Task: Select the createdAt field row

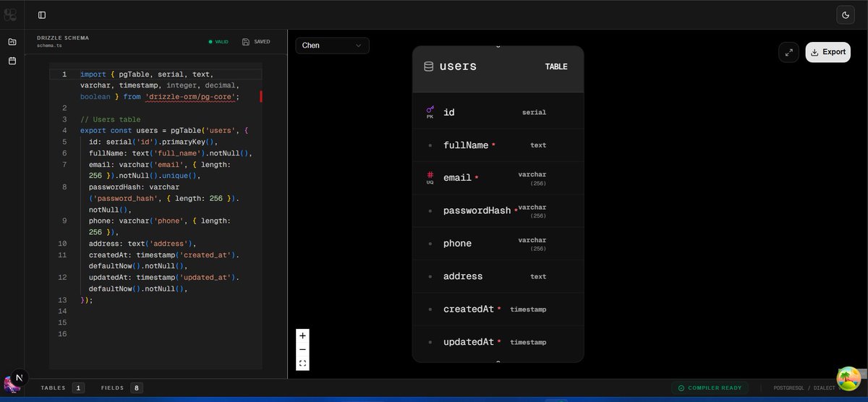Action: [x=498, y=309]
